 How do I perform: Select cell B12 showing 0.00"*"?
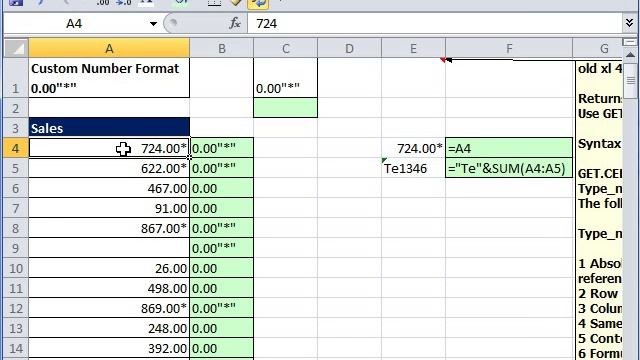(222, 308)
